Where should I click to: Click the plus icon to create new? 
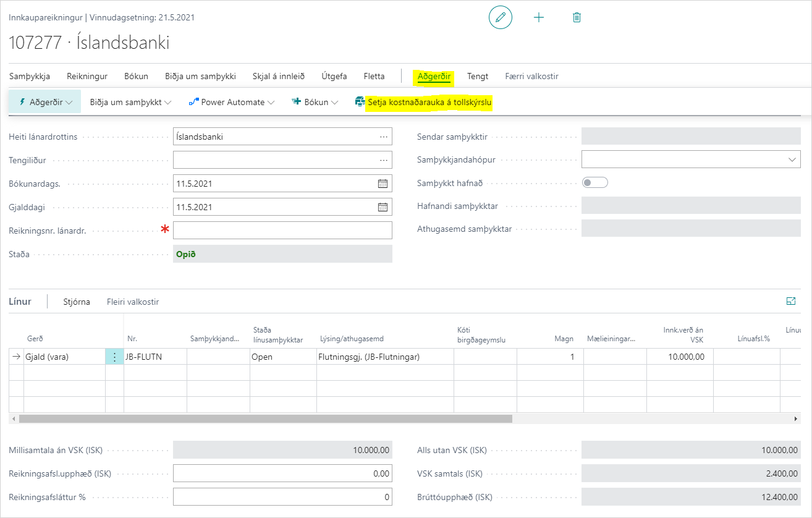[539, 17]
